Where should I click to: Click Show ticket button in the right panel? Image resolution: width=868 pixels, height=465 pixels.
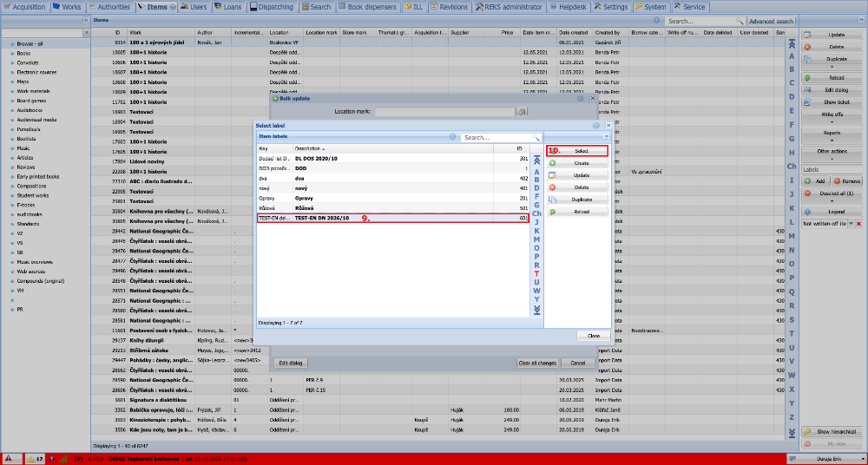click(x=832, y=102)
